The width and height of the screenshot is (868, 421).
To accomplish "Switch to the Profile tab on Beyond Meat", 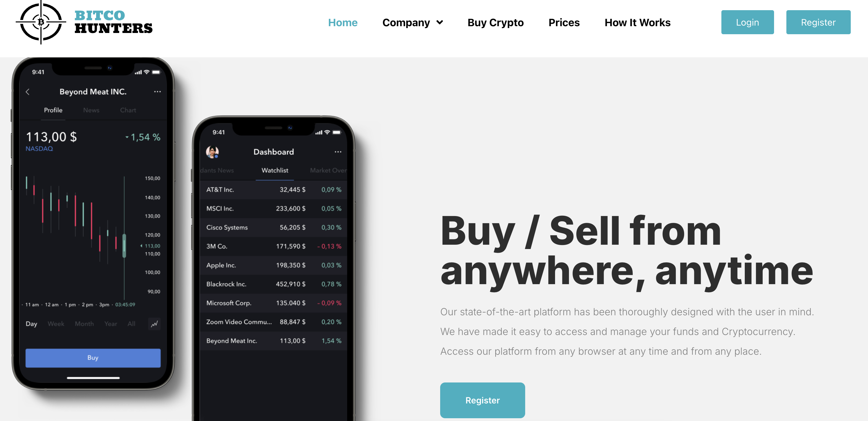I will tap(54, 110).
